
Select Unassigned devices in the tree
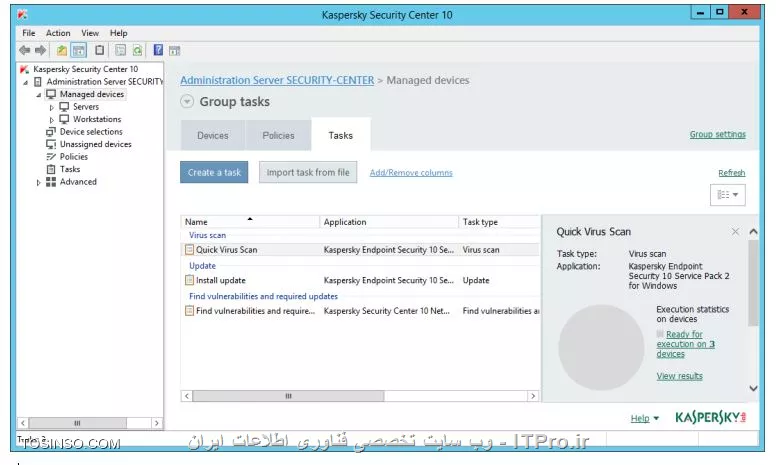click(x=96, y=144)
